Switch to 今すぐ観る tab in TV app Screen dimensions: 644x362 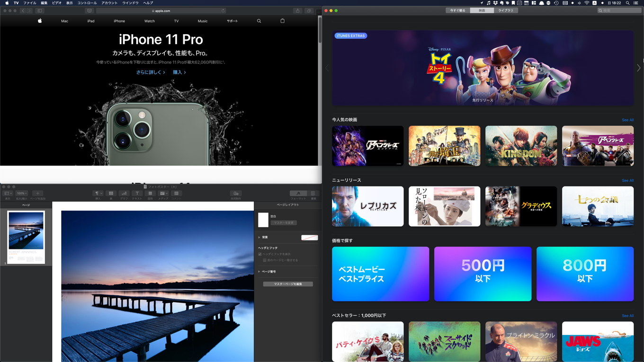tap(457, 10)
